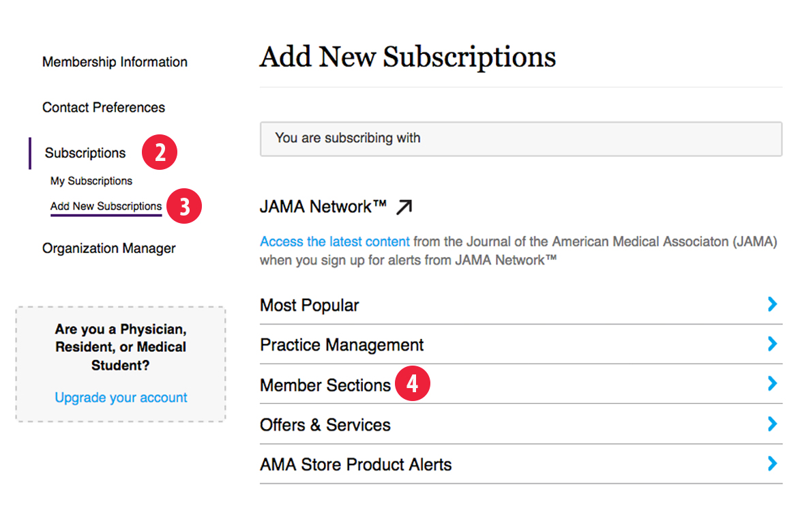Click the You are subscribing with field

pos(520,138)
